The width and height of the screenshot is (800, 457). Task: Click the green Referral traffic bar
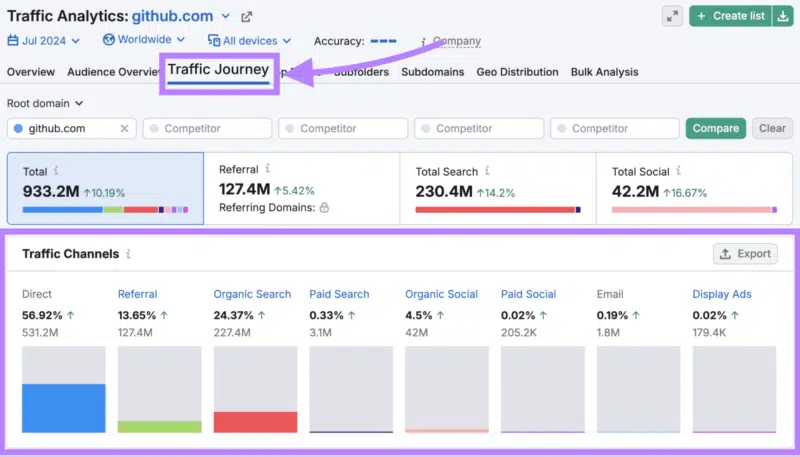160,427
